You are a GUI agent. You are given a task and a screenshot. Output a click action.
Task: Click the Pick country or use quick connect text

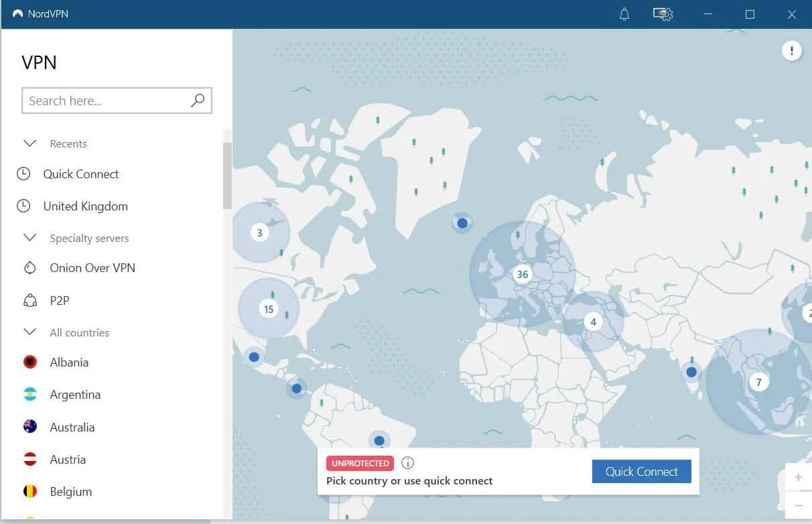409,481
